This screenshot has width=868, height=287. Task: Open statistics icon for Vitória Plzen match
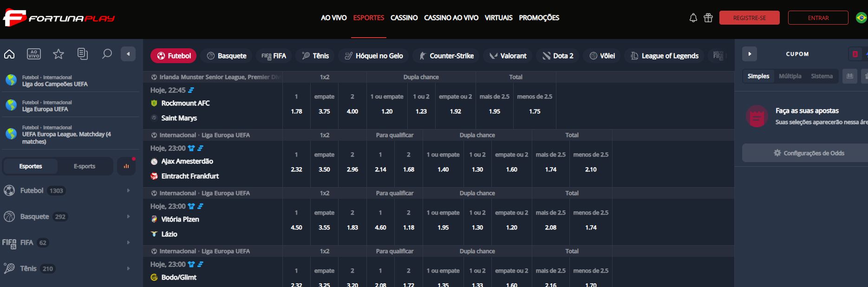[201, 206]
